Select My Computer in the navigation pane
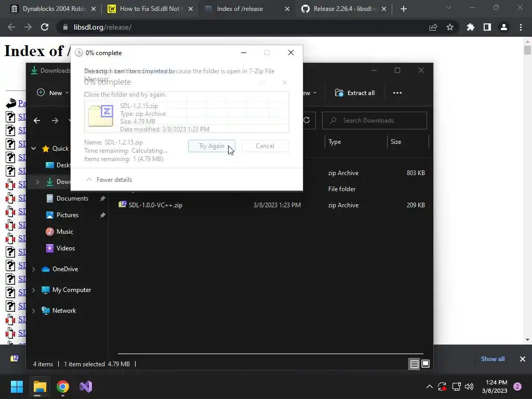The image size is (532, 399). point(72,290)
